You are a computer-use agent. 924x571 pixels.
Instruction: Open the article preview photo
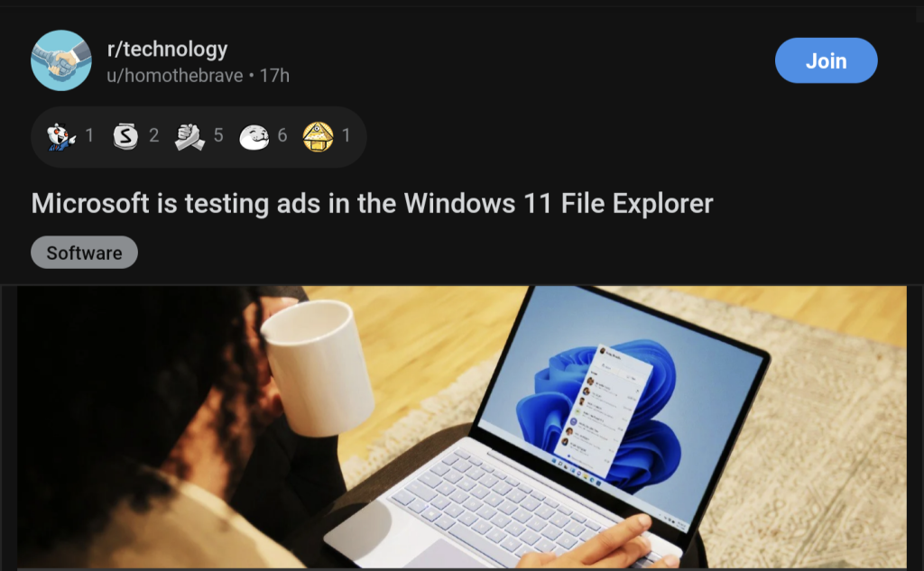462,428
